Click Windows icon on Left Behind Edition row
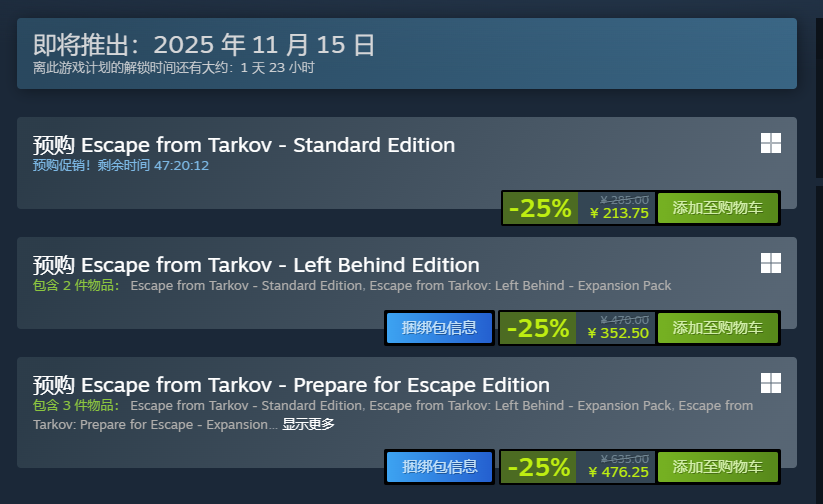The width and height of the screenshot is (823, 504). (x=770, y=263)
